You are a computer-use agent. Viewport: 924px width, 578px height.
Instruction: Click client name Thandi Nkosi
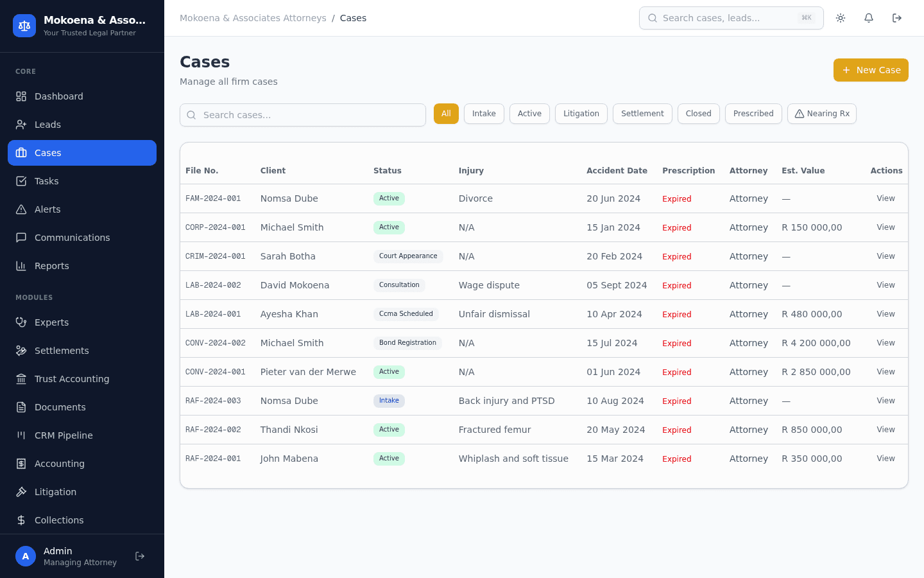pos(289,430)
